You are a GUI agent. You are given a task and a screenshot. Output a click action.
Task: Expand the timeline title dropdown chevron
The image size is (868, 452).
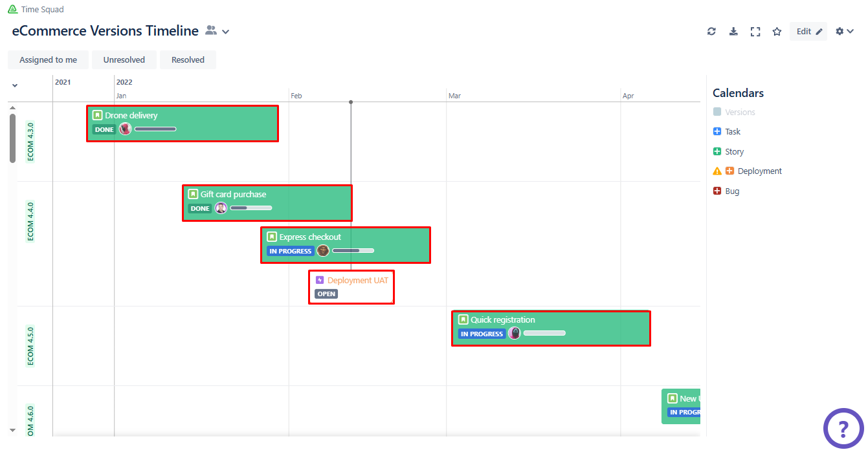click(x=226, y=32)
